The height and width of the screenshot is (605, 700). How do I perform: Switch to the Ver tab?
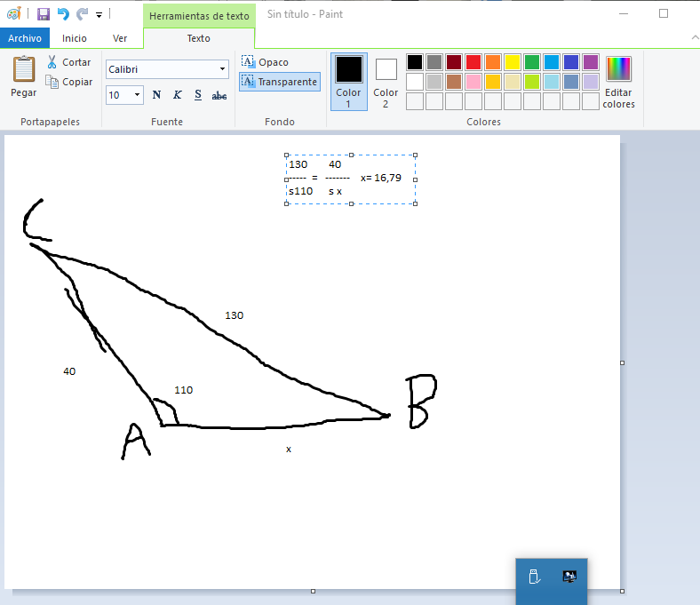[x=120, y=38]
